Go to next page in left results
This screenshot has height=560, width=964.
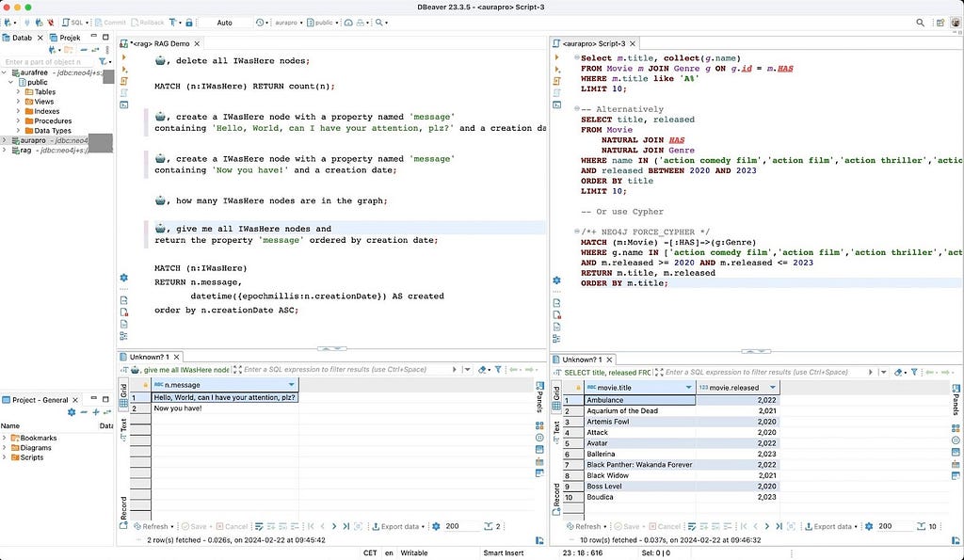coord(334,526)
